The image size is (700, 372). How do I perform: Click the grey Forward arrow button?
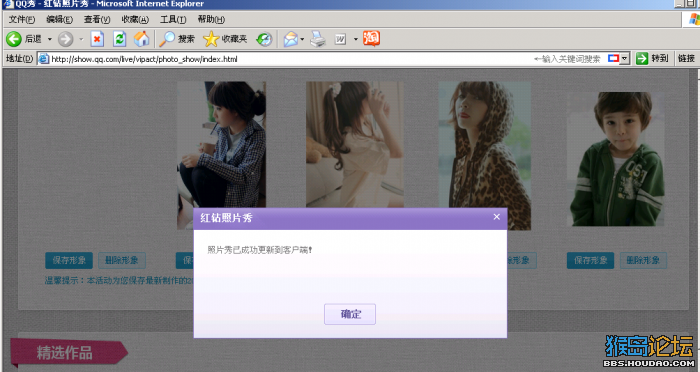(65, 39)
